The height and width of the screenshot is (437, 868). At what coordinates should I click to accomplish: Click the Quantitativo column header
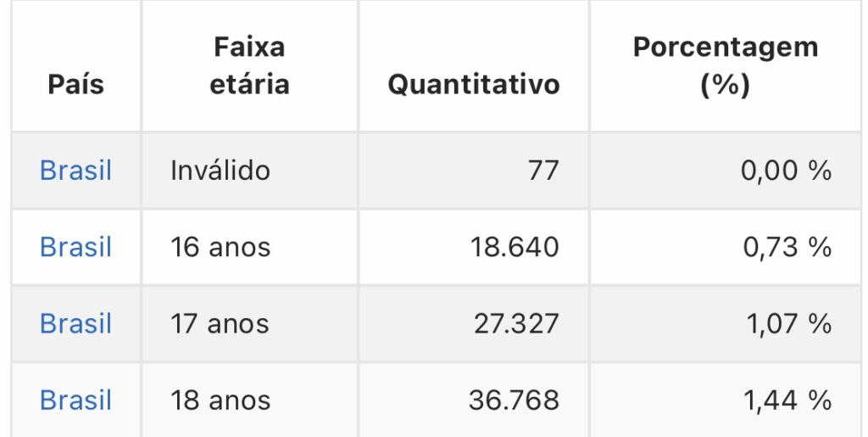coord(474,84)
